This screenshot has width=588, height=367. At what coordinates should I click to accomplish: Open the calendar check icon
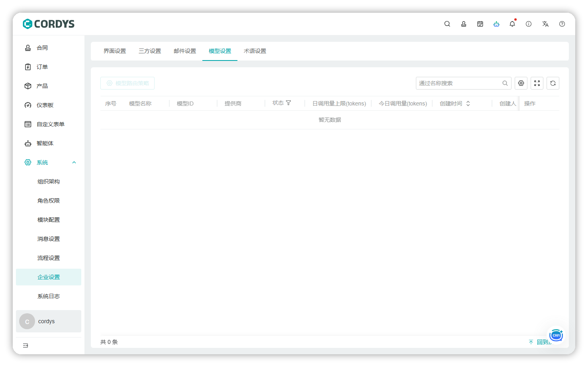(x=480, y=24)
